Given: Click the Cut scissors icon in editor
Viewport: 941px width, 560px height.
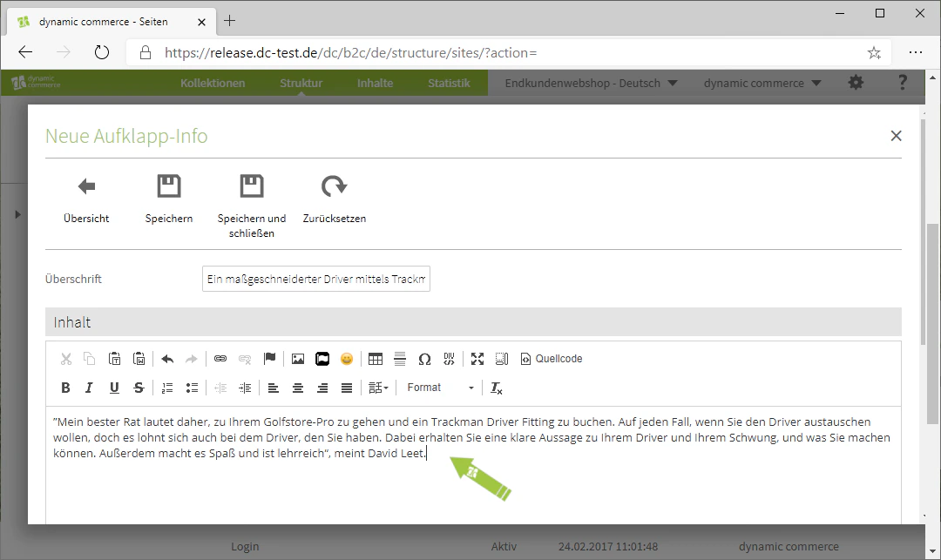Looking at the screenshot, I should pos(66,359).
